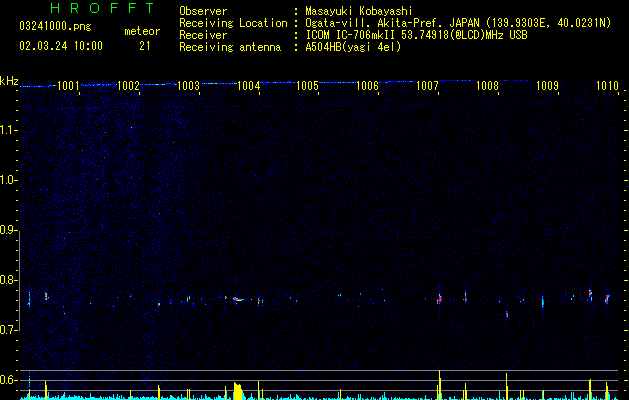Click the 1004 time axis marker
Screen dimensions: 629x400
(x=248, y=86)
